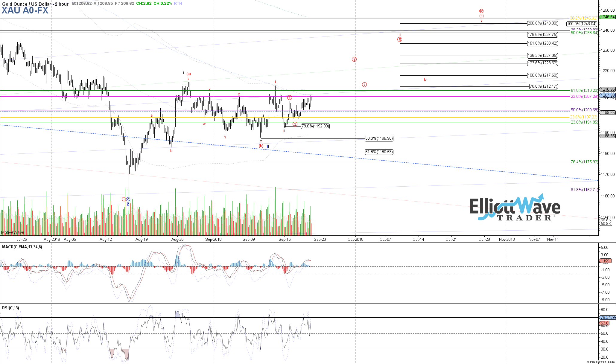Click the 1170.00 price scale value
Screen dimensions: 616x364
click(608, 174)
